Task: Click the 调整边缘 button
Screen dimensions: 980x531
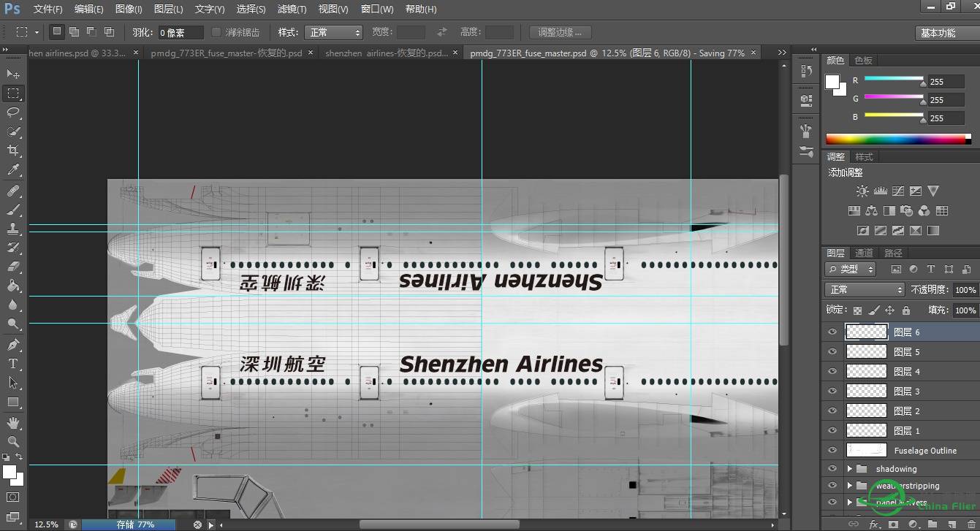Action: tap(560, 32)
